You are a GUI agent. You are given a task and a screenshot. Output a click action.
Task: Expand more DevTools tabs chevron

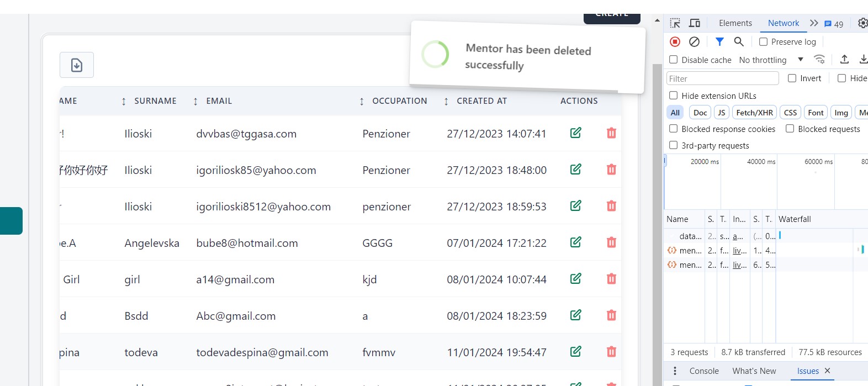tap(813, 23)
